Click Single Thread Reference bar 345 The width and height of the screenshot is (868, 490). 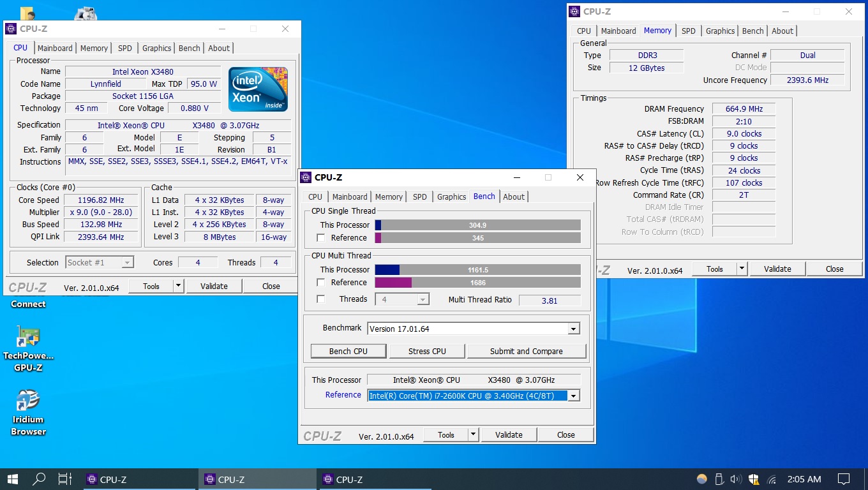point(478,238)
